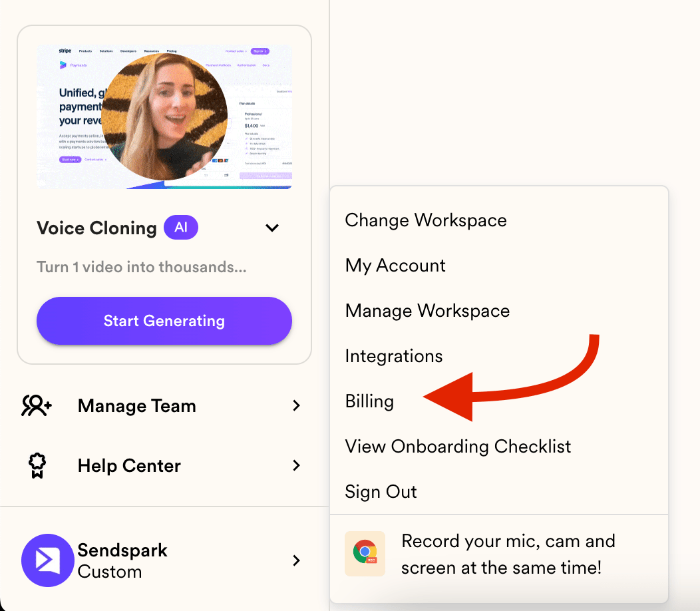Open the Voice Cloning video thumbnail
Viewport: 700px width, 611px height.
[164, 116]
